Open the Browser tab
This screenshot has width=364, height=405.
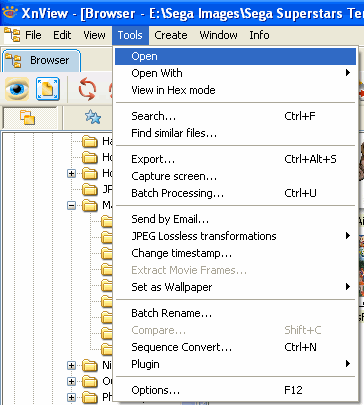(x=41, y=60)
